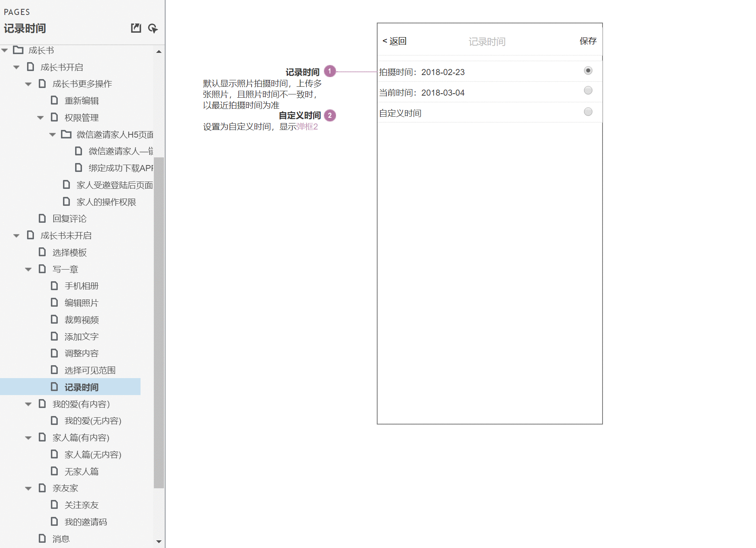Open the 微信邀请家人—键 page

121,151
